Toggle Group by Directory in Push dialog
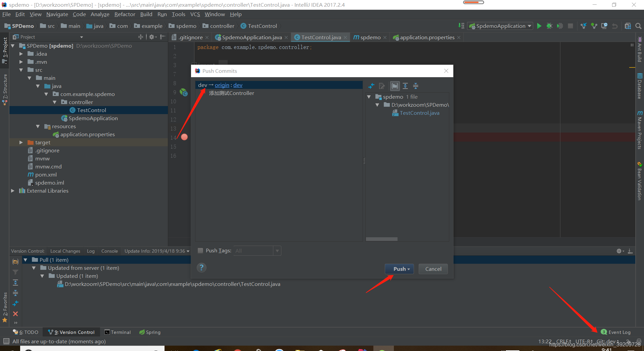644x351 pixels. [395, 86]
